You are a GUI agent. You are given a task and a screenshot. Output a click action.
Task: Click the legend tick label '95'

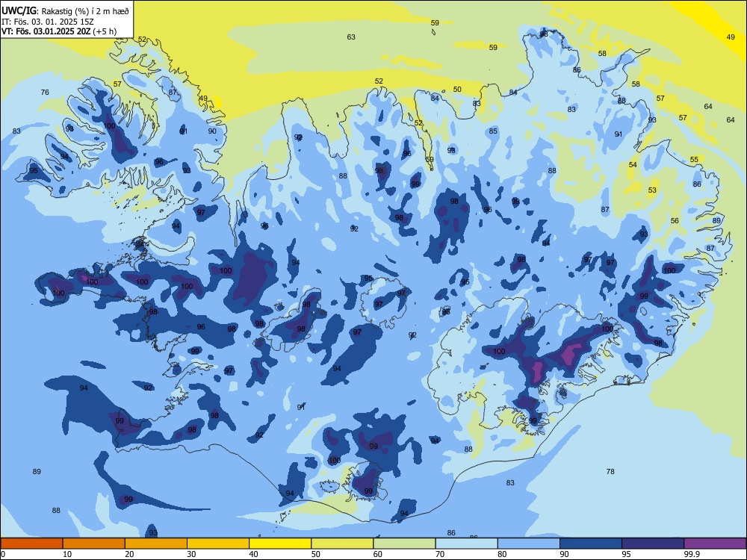coord(626,554)
